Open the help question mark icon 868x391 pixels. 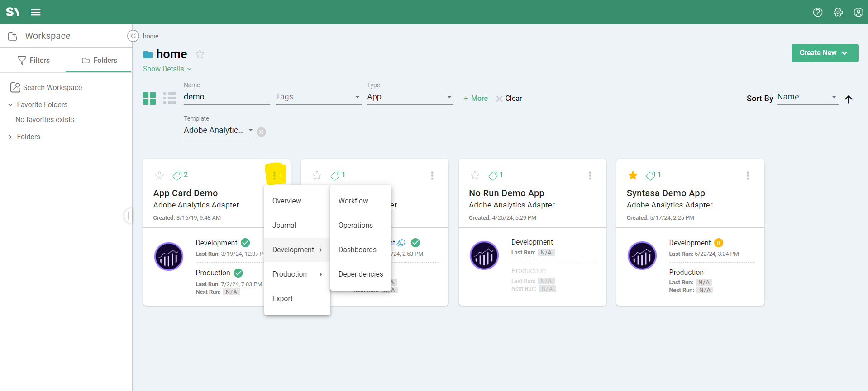click(817, 12)
